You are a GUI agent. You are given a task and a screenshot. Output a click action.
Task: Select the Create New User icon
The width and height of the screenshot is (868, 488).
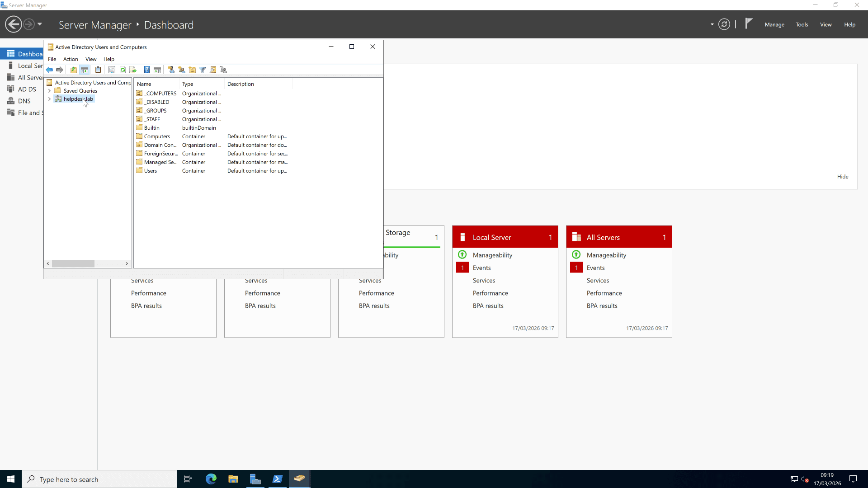(172, 70)
